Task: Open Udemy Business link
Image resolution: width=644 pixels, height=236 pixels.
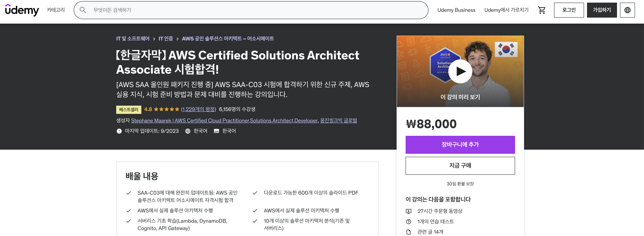Action: [456, 10]
